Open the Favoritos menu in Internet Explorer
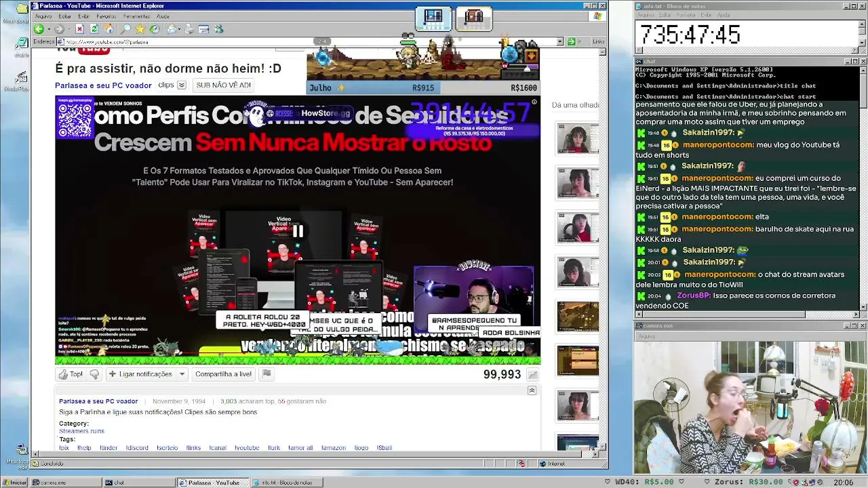868x488 pixels. coord(106,16)
